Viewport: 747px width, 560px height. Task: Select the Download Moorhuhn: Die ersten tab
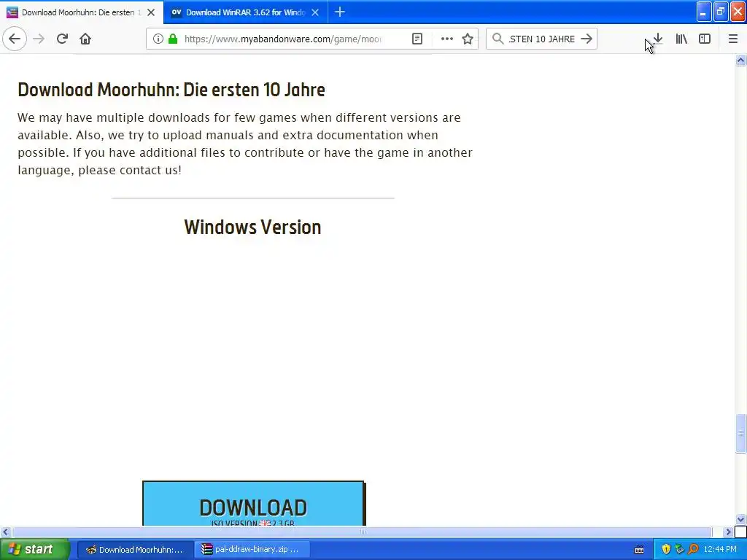(x=81, y=12)
